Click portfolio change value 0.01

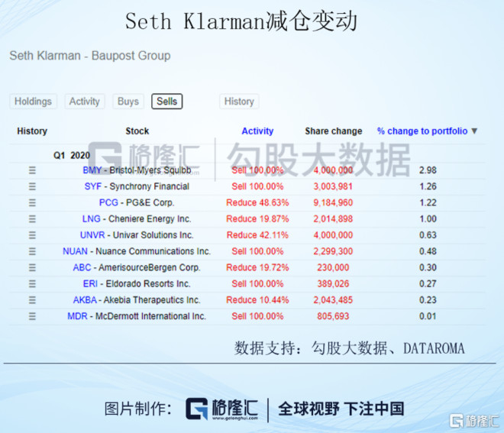point(428,316)
